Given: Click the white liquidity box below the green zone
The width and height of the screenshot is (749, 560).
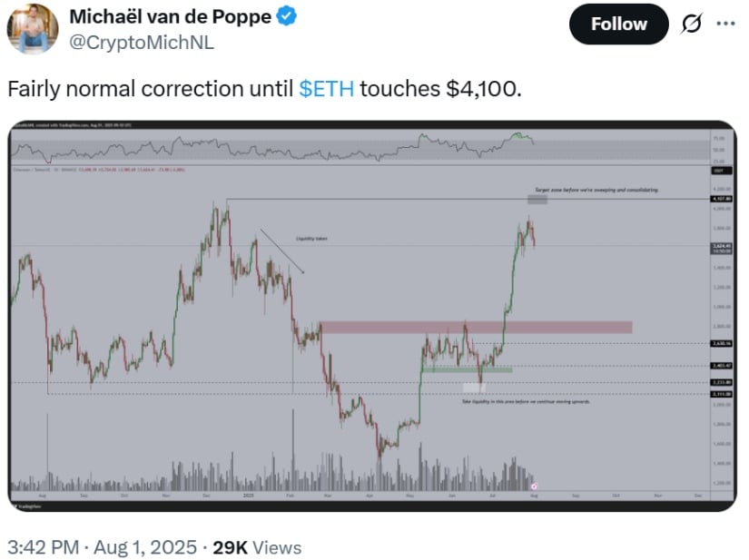Looking at the screenshot, I should 474,388.
